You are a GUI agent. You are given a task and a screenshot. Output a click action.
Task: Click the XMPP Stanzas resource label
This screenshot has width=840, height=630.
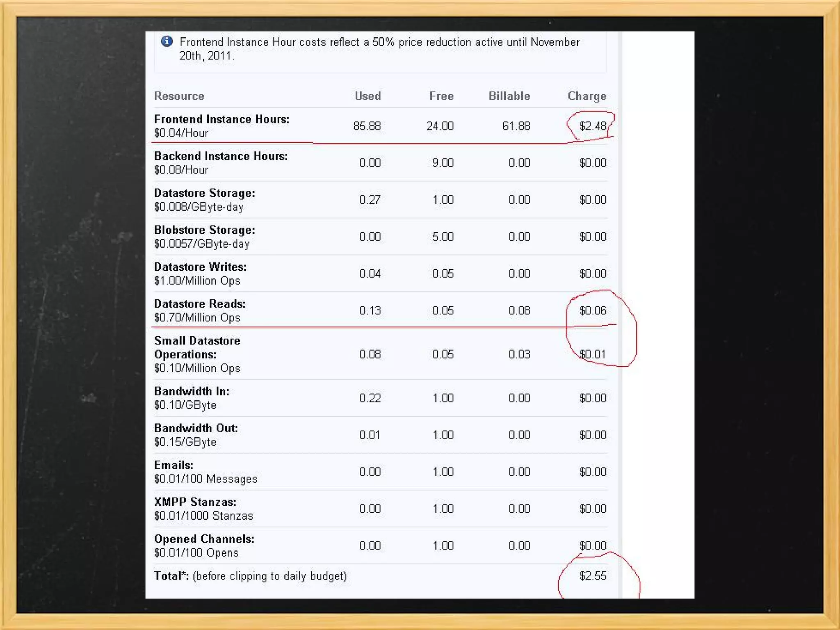click(x=195, y=502)
